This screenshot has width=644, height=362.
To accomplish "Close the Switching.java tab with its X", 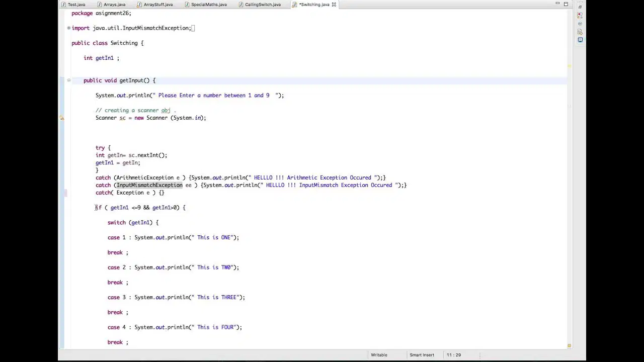I will point(334,5).
